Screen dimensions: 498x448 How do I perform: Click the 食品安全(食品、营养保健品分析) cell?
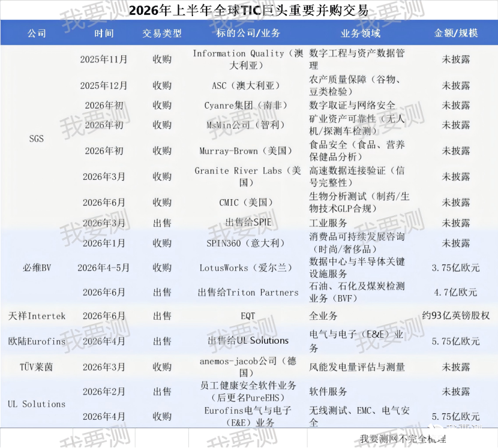pyautogui.click(x=357, y=151)
